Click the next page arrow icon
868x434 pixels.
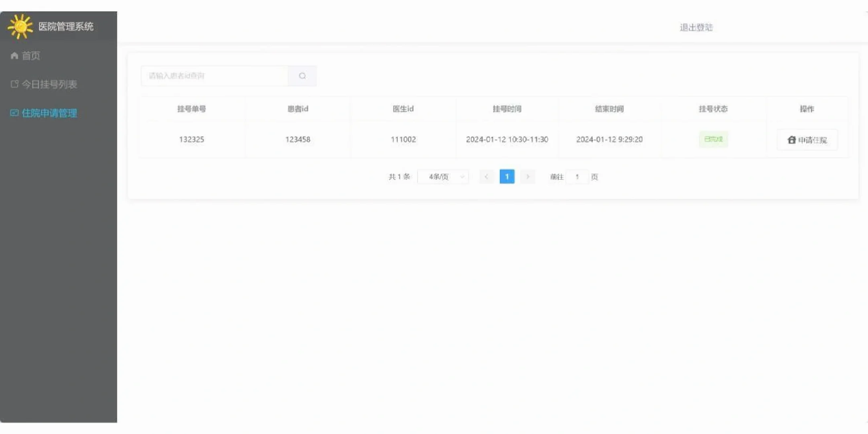pyautogui.click(x=528, y=176)
